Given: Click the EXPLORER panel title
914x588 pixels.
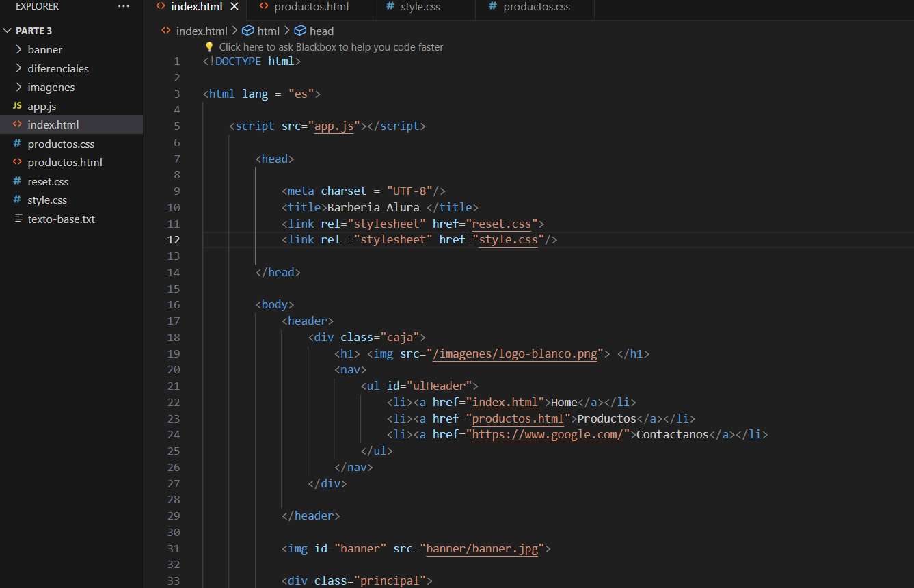Looking at the screenshot, I should 37,6.
